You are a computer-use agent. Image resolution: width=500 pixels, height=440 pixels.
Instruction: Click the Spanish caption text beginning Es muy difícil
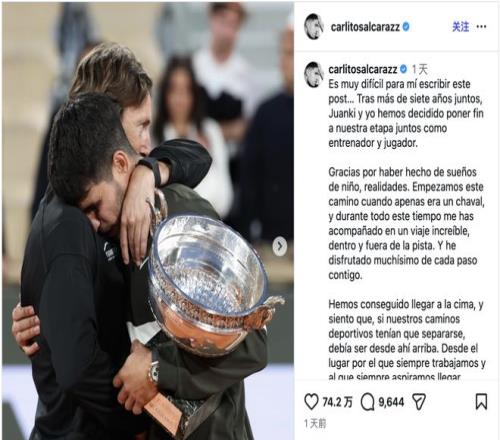pos(406,113)
